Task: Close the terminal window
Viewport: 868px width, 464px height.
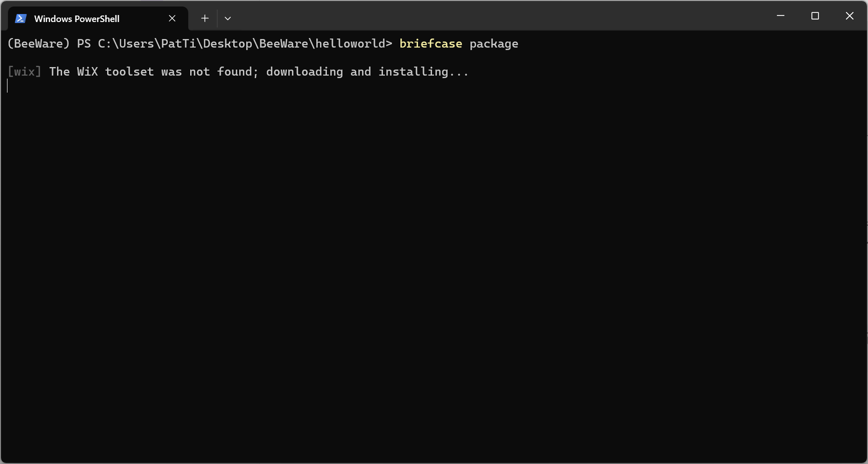Action: (x=849, y=16)
